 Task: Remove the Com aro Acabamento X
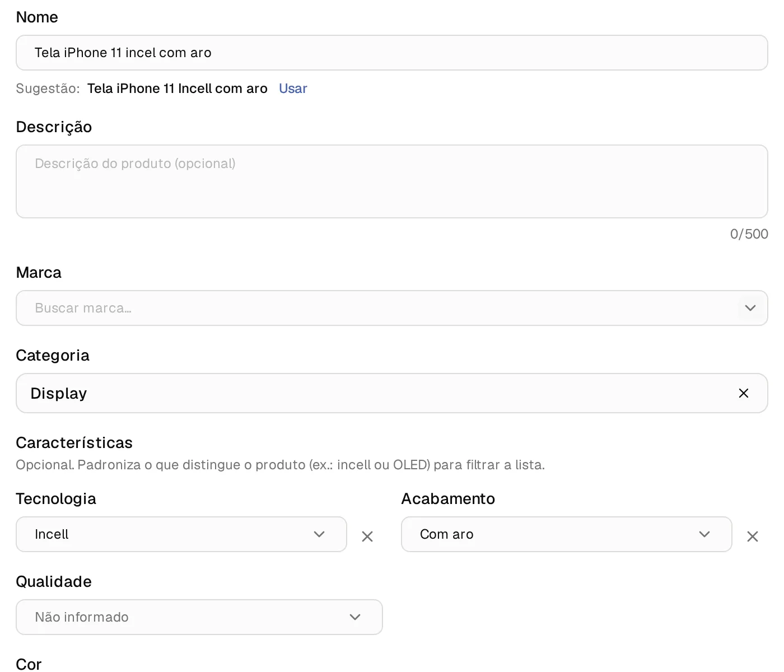[x=753, y=536]
